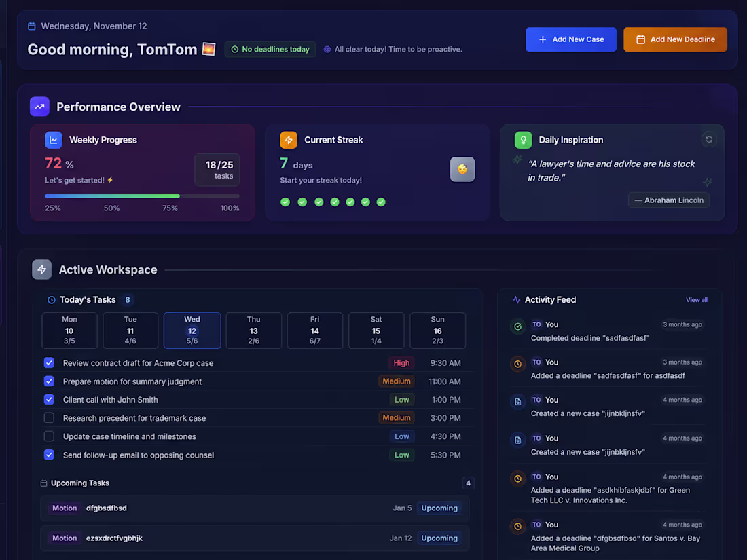Screen dimensions: 747x560
Task: Select the Sun 16 day tab
Action: [x=438, y=331]
